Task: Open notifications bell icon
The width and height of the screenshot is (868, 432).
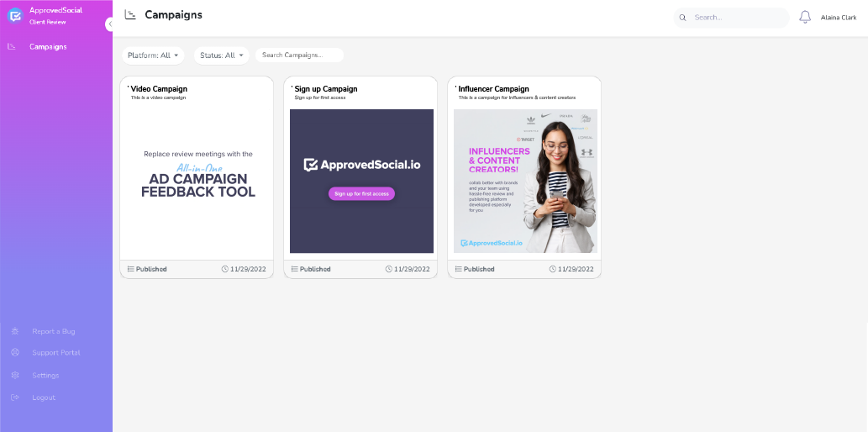Action: [805, 17]
